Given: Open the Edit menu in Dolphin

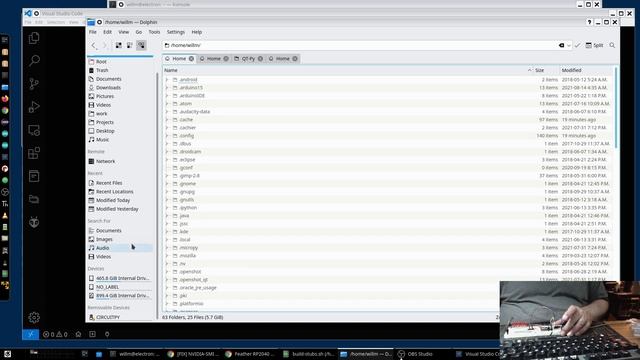Looking at the screenshot, I should (107, 32).
